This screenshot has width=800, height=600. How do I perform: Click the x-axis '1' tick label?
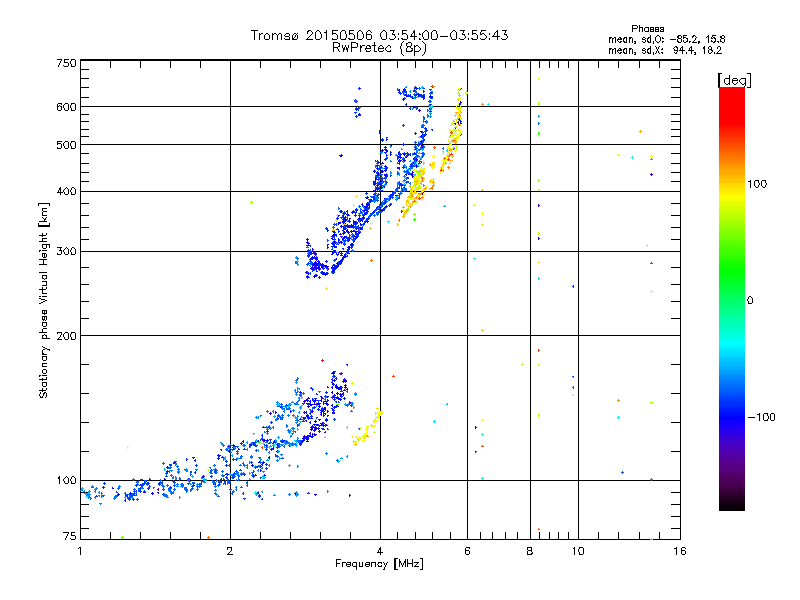pos(80,551)
